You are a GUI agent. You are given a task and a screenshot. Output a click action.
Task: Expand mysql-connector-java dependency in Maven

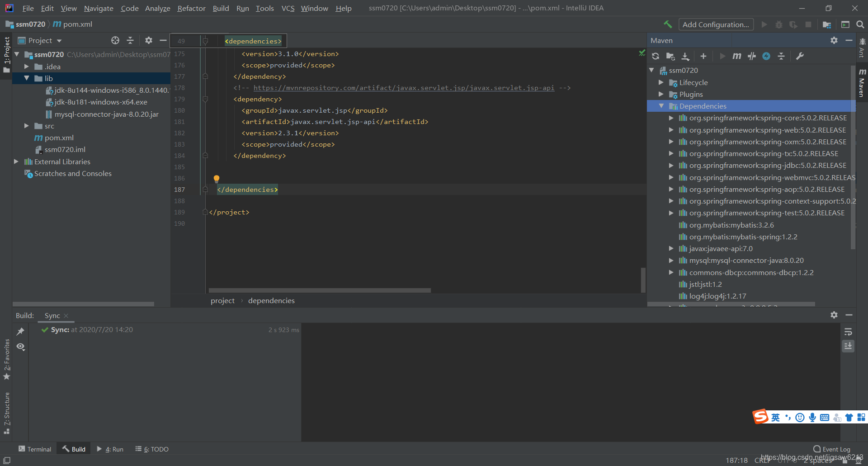[x=671, y=260]
